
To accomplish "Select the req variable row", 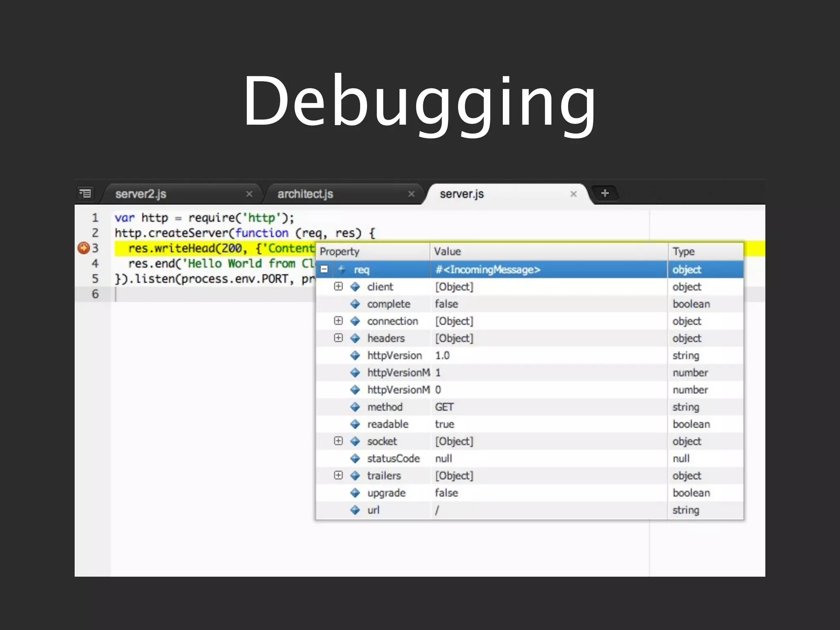I will pos(530,269).
